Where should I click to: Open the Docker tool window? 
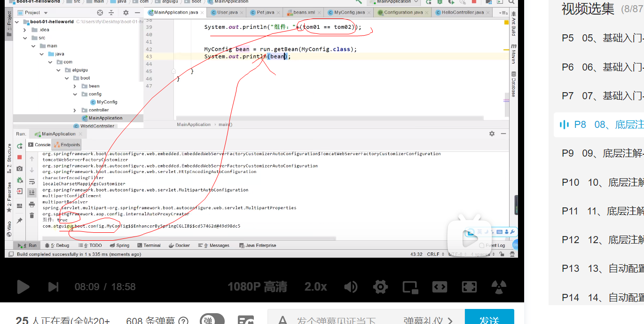coord(180,245)
